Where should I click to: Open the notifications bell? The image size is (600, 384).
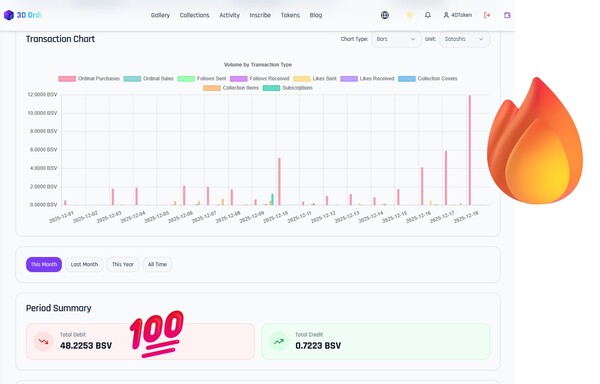pos(428,15)
